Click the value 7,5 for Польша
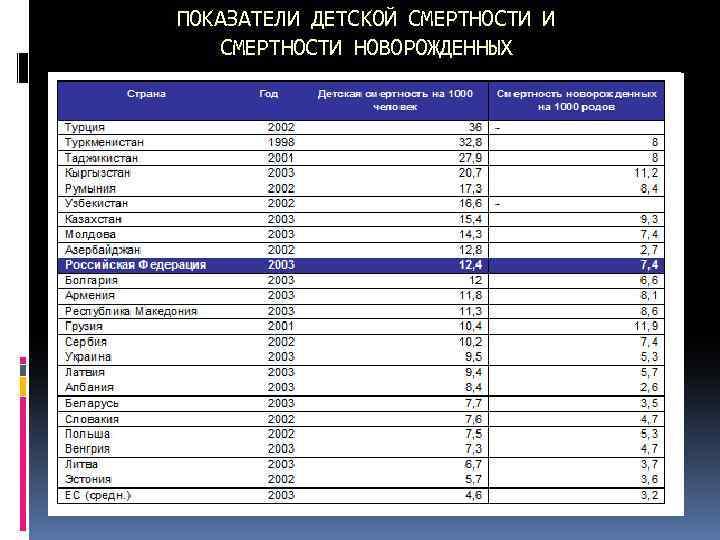 pyautogui.click(x=473, y=433)
